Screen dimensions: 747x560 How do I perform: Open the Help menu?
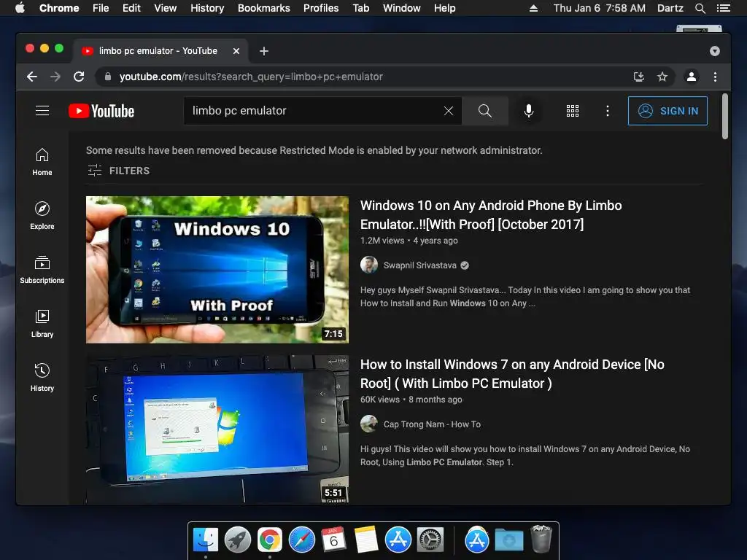pos(444,8)
